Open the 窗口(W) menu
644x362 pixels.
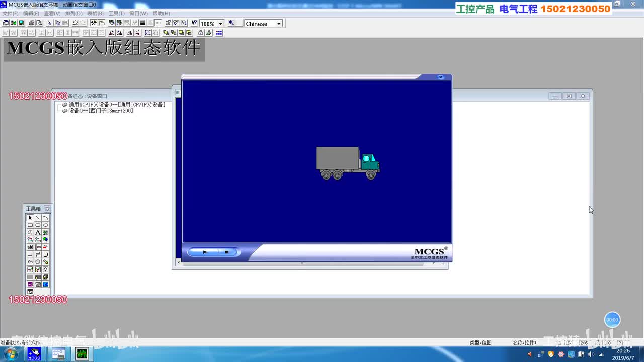click(138, 14)
